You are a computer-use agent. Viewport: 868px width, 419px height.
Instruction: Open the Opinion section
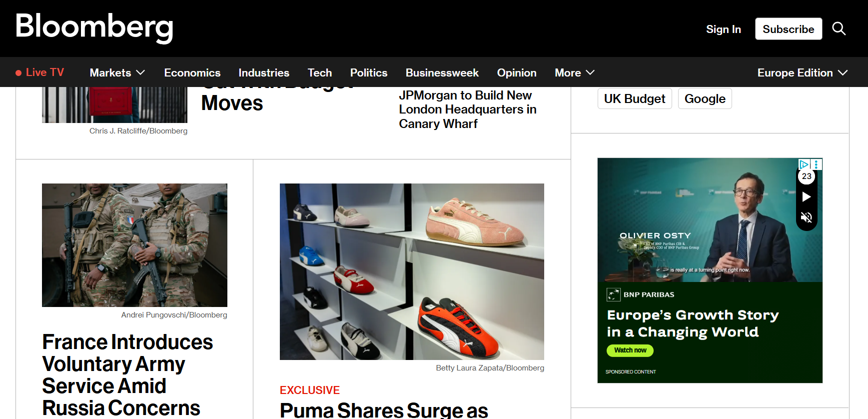point(517,72)
